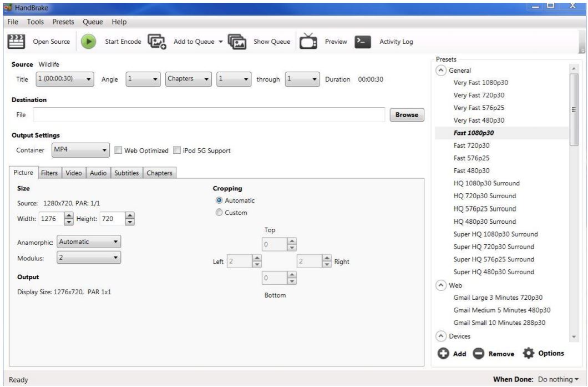588x387 pixels.
Task: Click the Start Encode label
Action: (123, 42)
